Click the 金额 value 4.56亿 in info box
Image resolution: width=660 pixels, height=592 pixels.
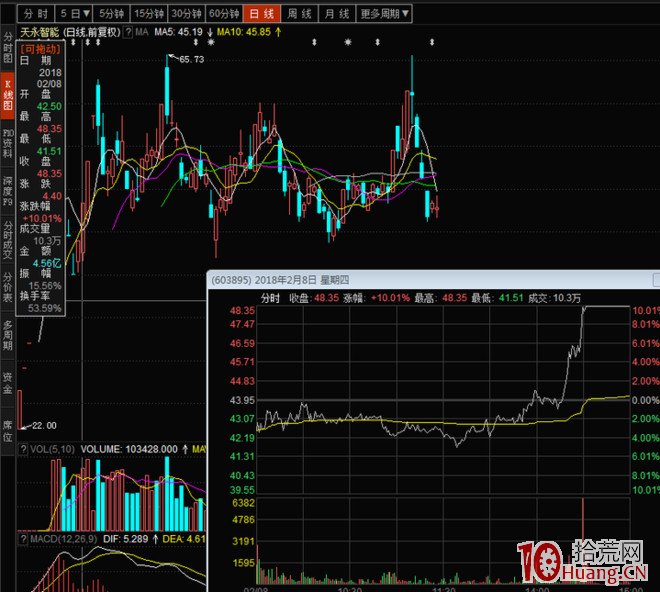(x=47, y=264)
